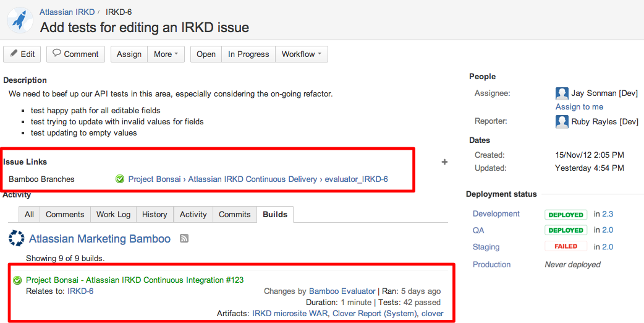Screen dimensions: 644x323
Task: Click the Edit button
Action: [22, 54]
